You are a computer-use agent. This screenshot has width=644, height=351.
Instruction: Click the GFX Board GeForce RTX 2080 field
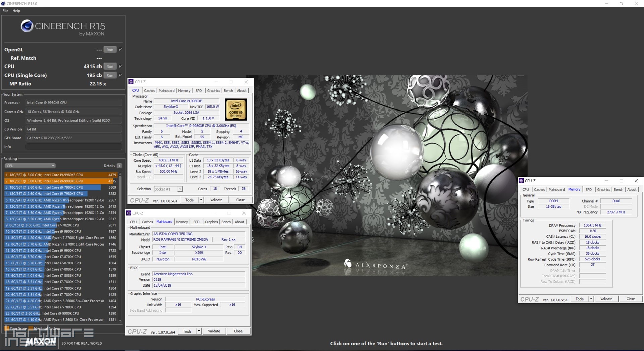click(74, 138)
